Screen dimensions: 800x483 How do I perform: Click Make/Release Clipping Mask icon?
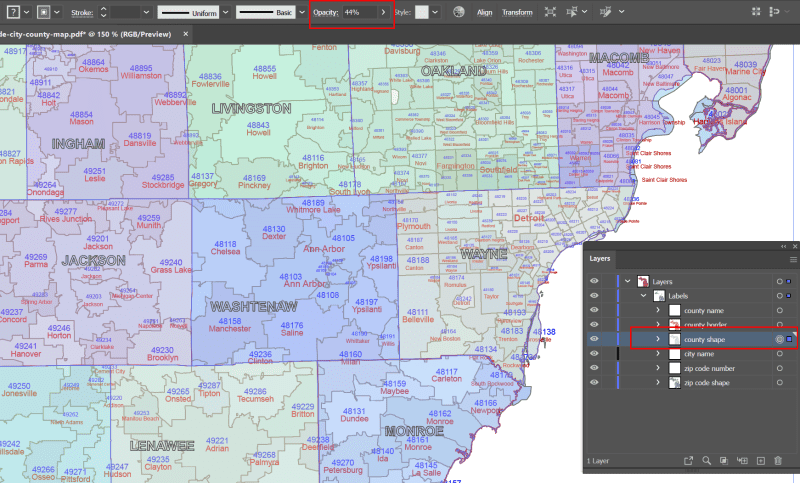pyautogui.click(x=723, y=461)
